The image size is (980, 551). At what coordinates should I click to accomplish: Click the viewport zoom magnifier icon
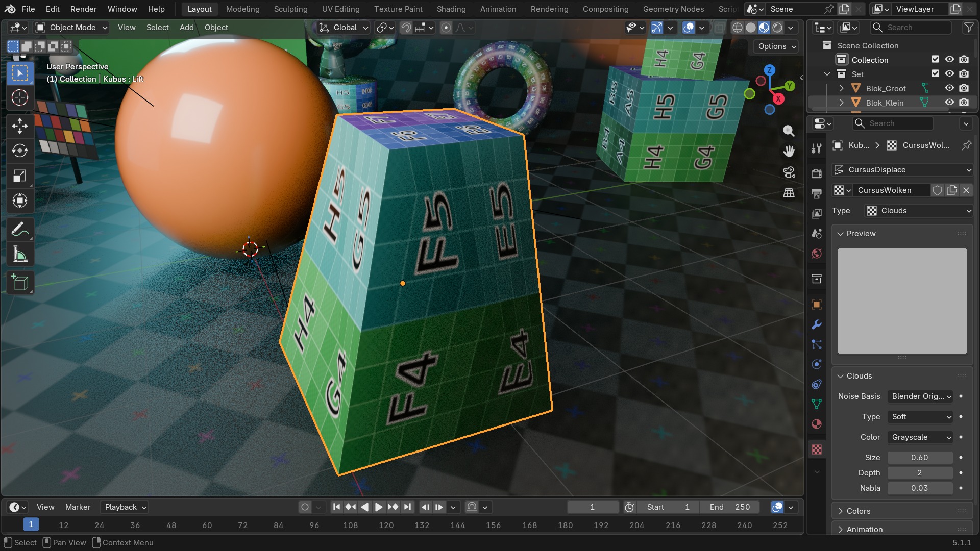click(789, 131)
